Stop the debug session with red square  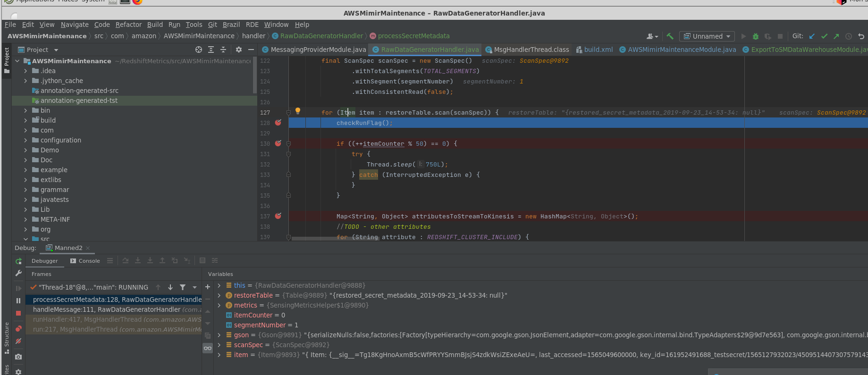click(18, 313)
